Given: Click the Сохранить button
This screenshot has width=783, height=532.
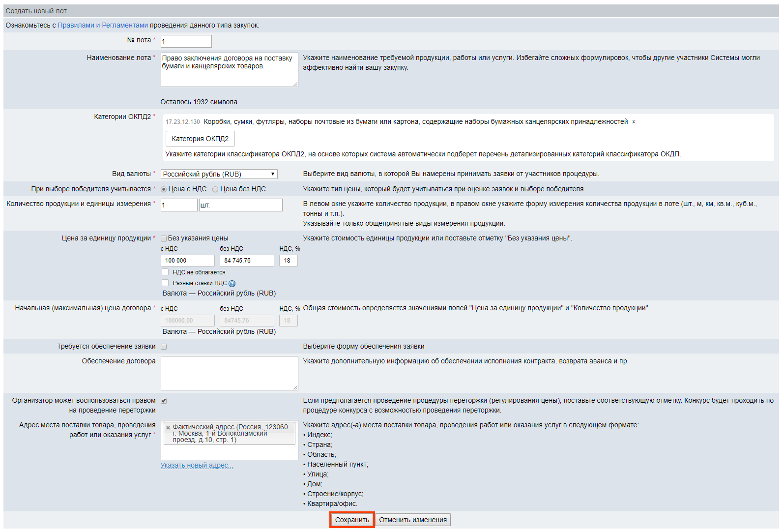Looking at the screenshot, I should [x=352, y=520].
